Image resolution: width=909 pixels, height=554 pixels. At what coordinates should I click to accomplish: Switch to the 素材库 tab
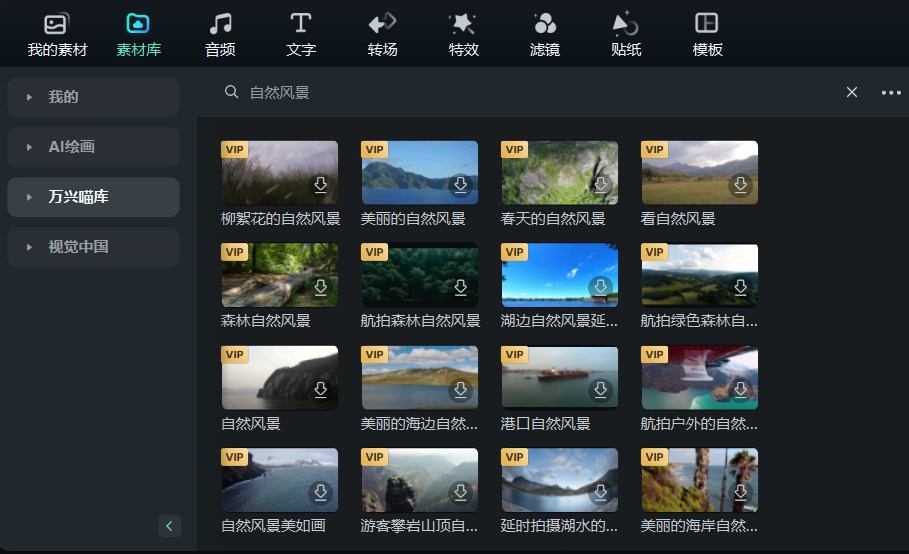tap(139, 35)
